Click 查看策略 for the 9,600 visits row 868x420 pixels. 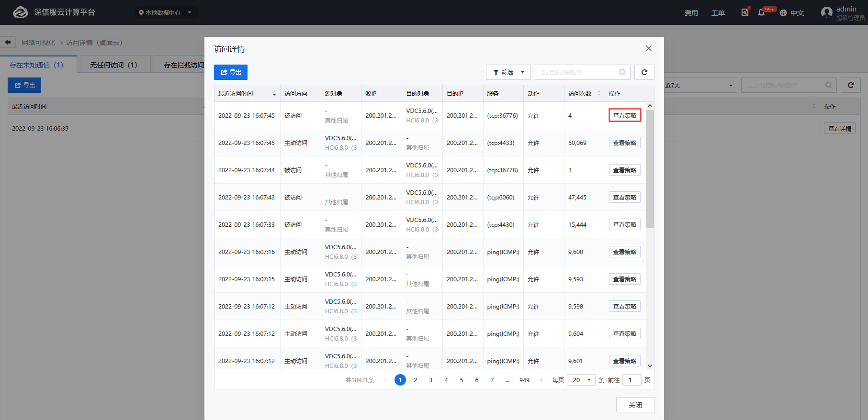click(x=625, y=252)
